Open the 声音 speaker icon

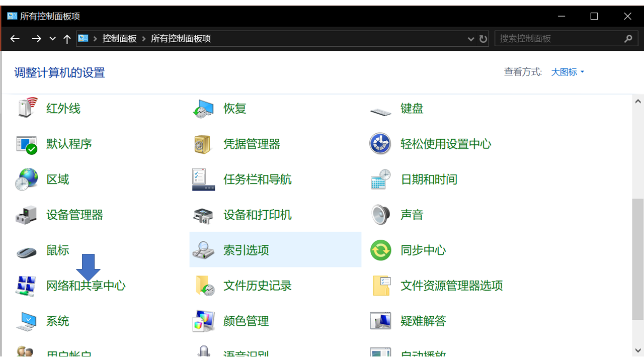click(x=380, y=215)
